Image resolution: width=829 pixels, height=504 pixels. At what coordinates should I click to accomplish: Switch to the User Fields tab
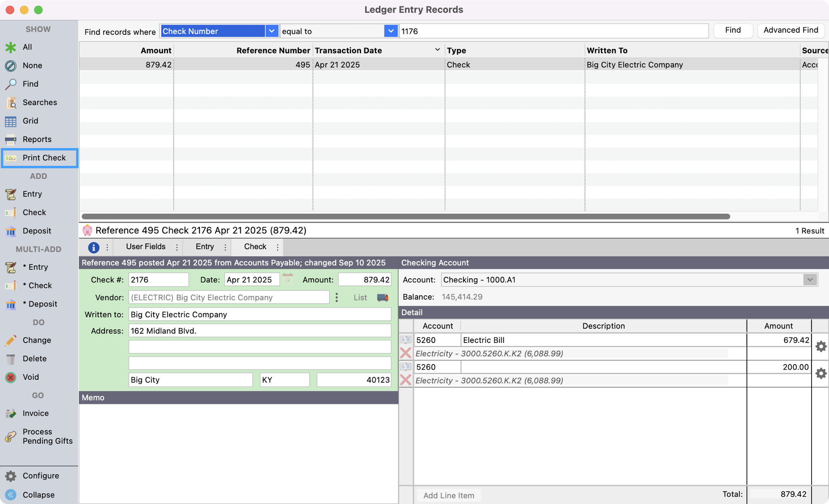click(x=145, y=247)
